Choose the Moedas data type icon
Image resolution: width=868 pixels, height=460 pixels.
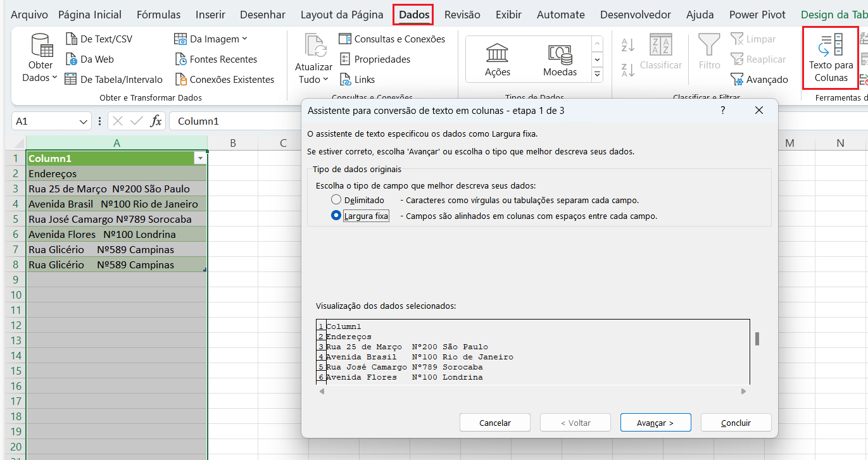560,53
